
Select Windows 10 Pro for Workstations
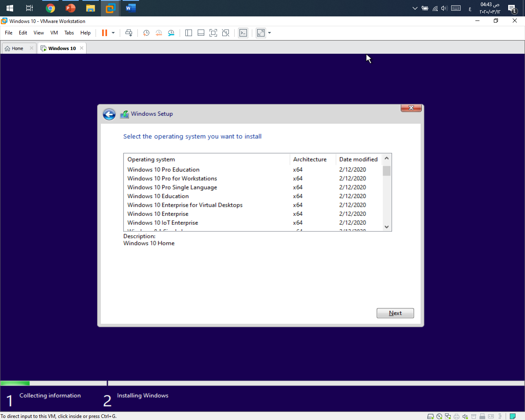tap(253, 178)
